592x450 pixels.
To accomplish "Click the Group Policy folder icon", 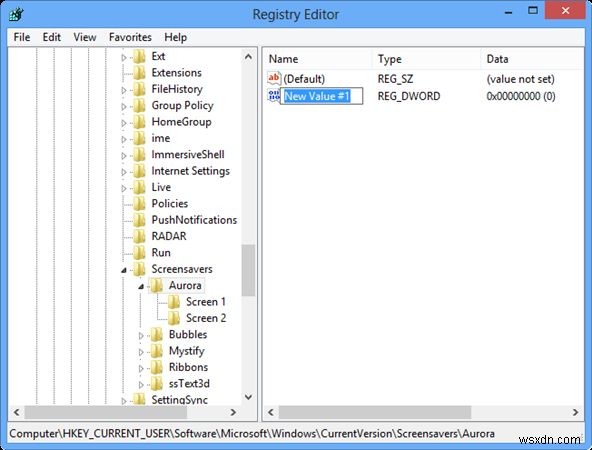I will click(x=139, y=106).
